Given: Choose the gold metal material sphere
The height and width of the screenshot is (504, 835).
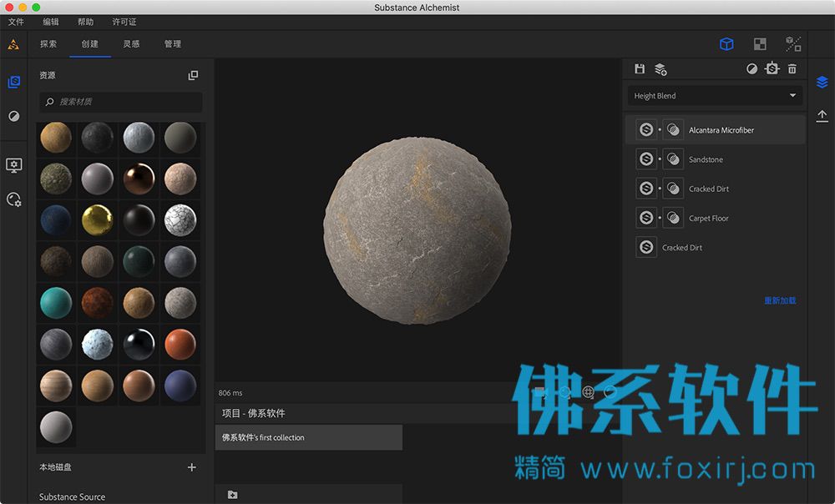Looking at the screenshot, I should click(x=98, y=220).
